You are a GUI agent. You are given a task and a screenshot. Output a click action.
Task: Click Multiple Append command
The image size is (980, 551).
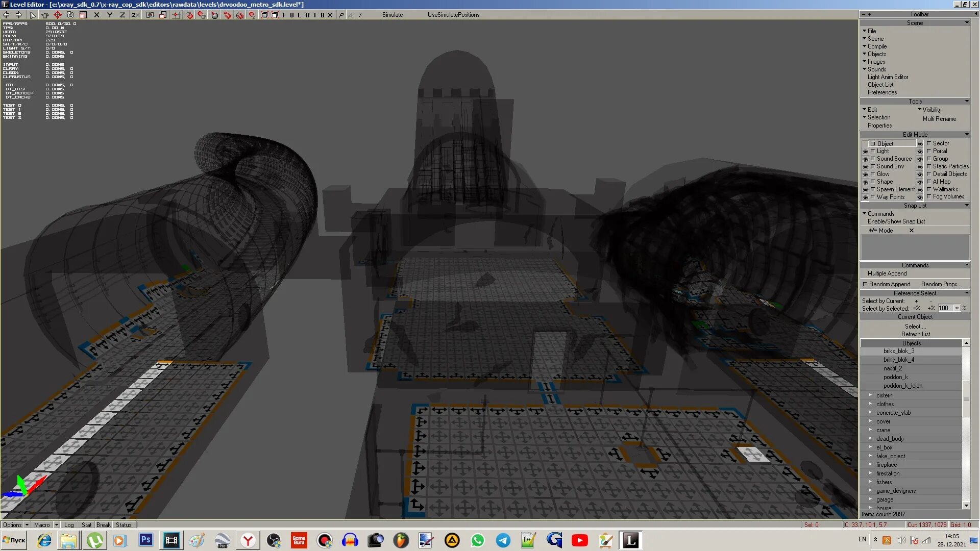tap(887, 273)
